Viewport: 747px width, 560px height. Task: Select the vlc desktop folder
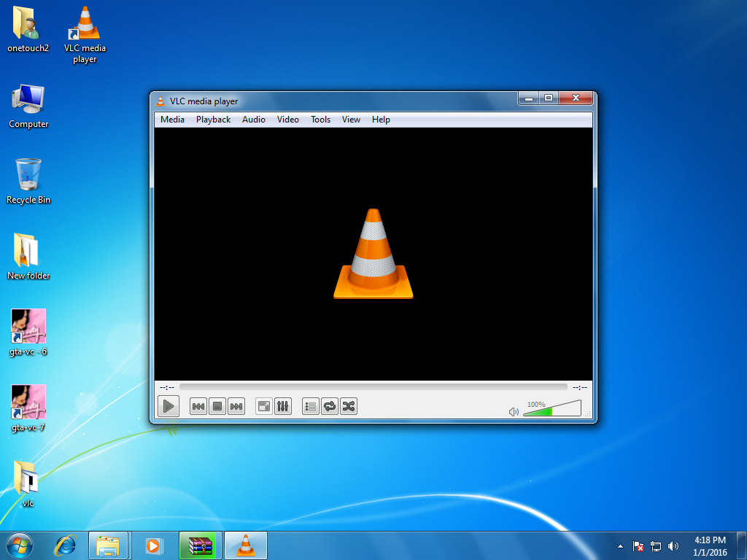[x=28, y=483]
